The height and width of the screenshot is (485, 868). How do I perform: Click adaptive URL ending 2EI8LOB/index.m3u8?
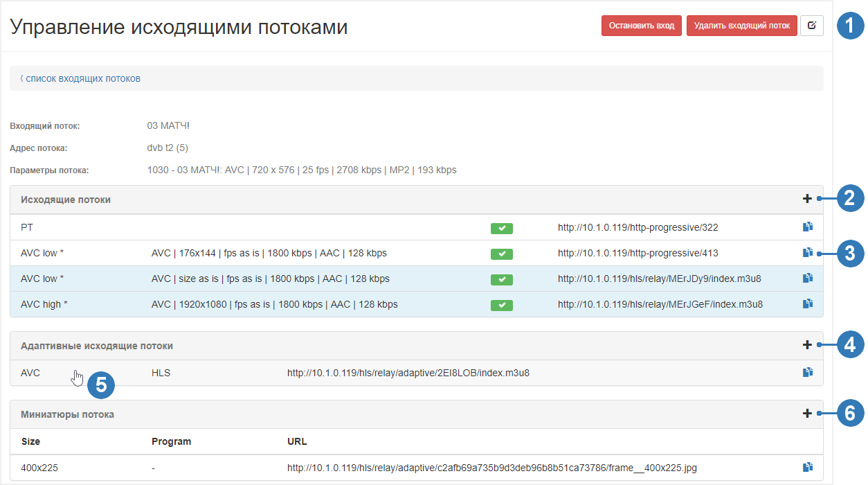(408, 373)
